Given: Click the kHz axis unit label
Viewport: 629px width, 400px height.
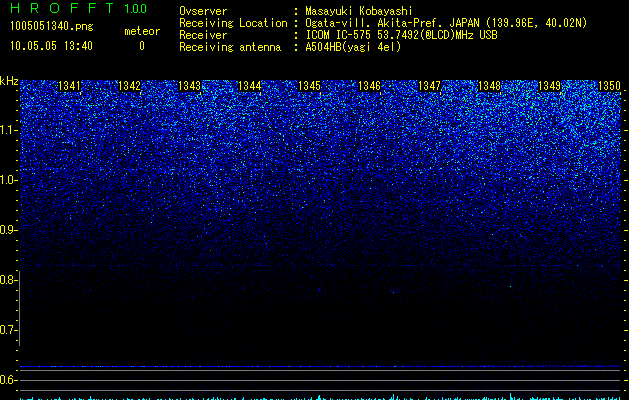Looking at the screenshot, I should click(x=9, y=81).
